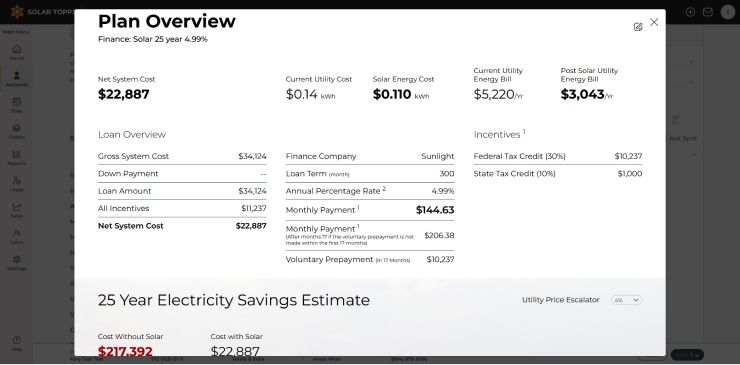
Task: Click the edit plan pencil icon
Action: tap(638, 27)
